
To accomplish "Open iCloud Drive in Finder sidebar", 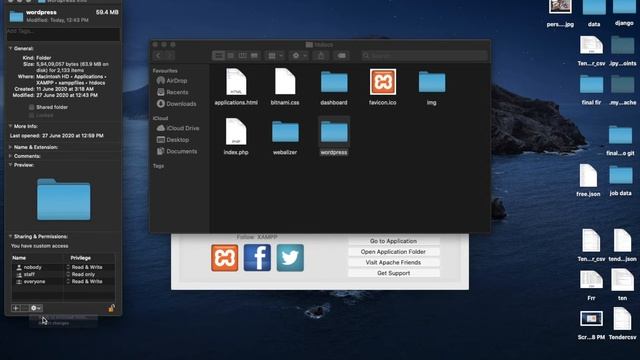I will click(x=178, y=128).
